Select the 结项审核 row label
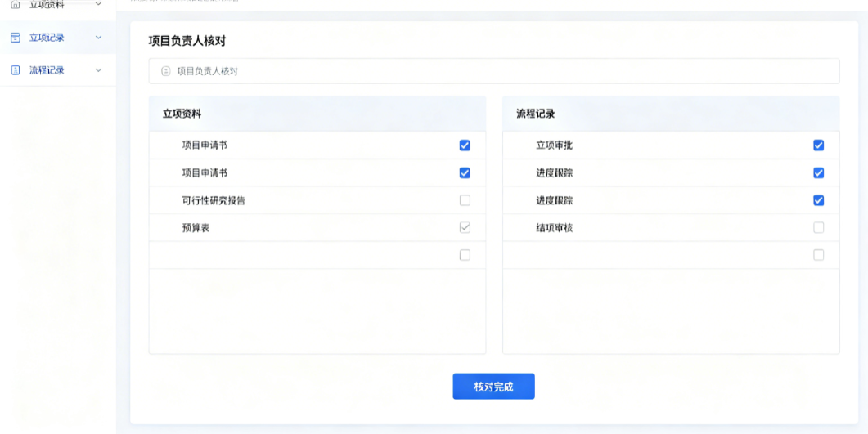The width and height of the screenshot is (868, 434). pyautogui.click(x=554, y=228)
